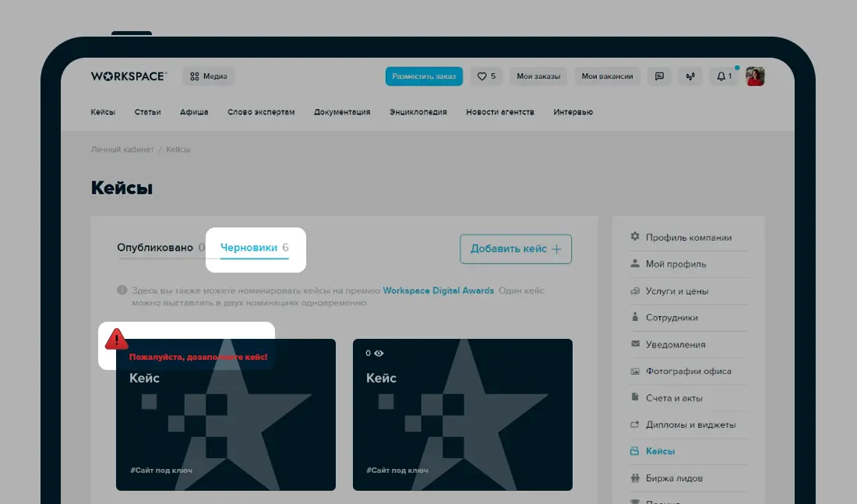Click the info icon beside awards note
This screenshot has width=857, height=504.
pos(122,291)
